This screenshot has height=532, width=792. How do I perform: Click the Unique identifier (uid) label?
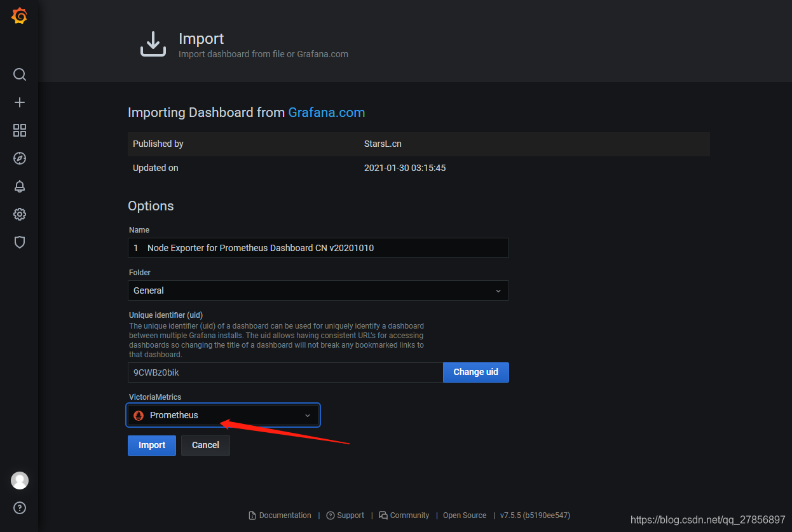pos(166,315)
